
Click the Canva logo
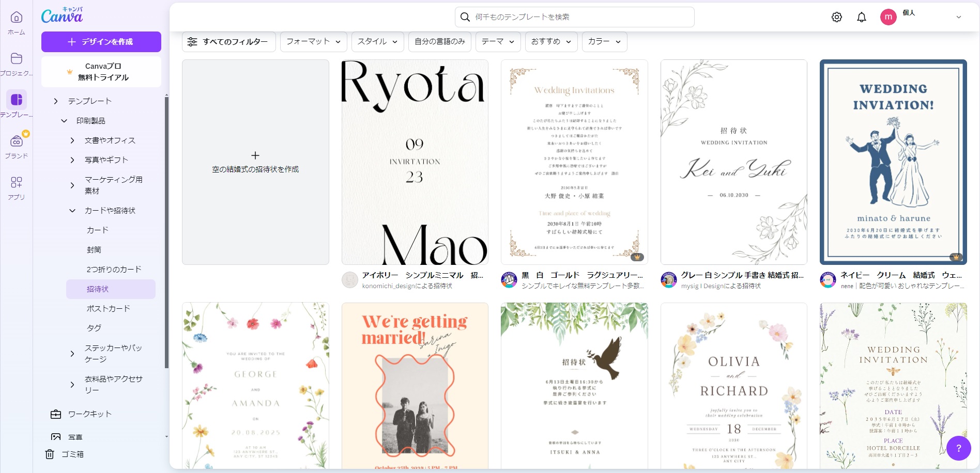pyautogui.click(x=62, y=15)
